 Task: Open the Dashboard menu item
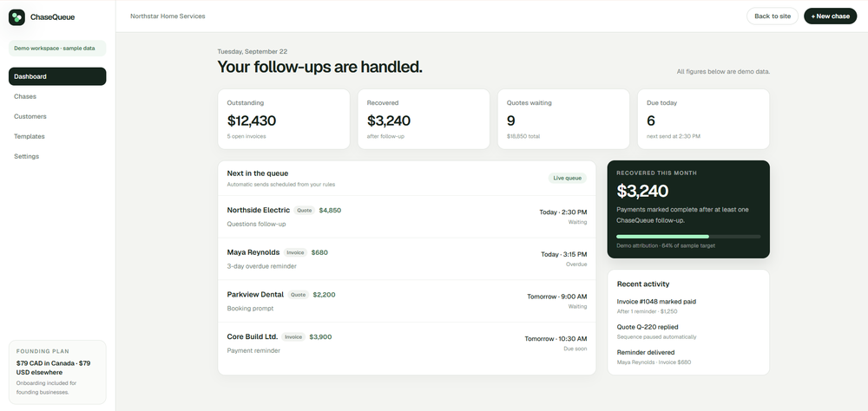(57, 76)
